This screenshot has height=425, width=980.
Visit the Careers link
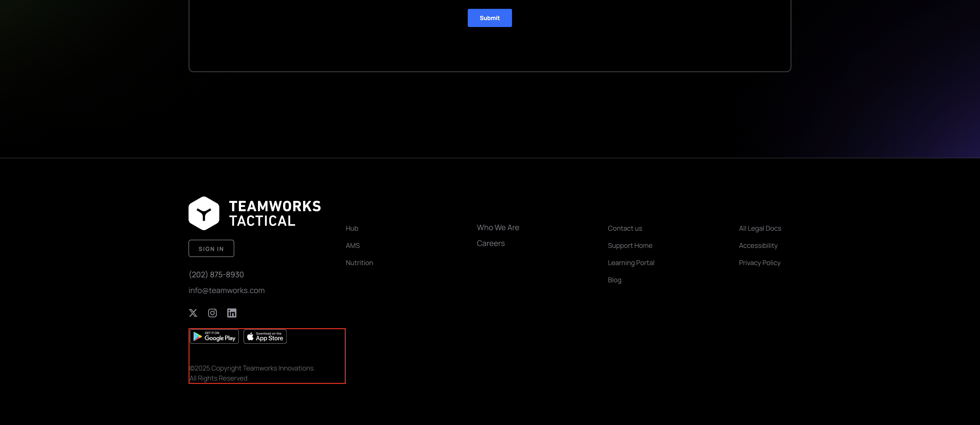pyautogui.click(x=490, y=243)
